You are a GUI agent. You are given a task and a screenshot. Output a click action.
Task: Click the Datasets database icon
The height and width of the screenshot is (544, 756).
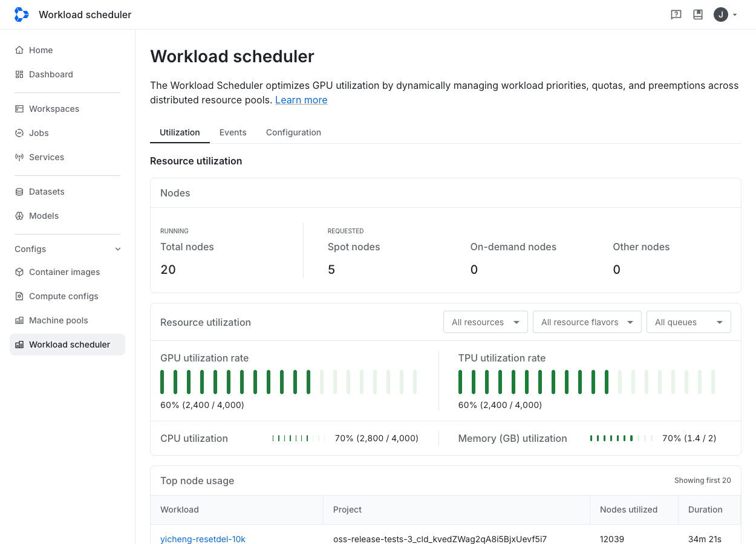(x=19, y=192)
